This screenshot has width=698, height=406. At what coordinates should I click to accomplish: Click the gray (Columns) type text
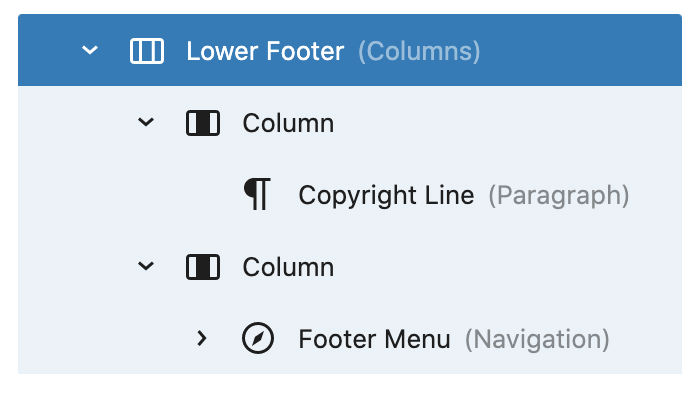[419, 51]
